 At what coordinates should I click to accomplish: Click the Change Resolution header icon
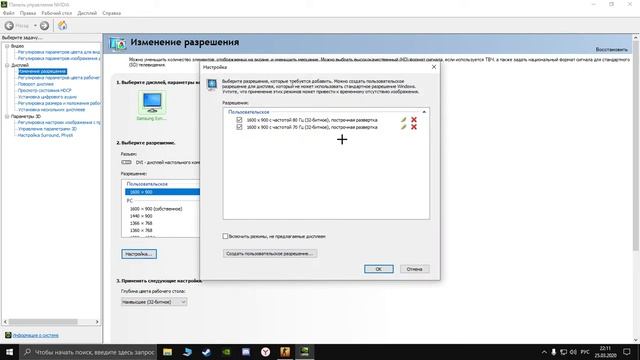click(118, 43)
